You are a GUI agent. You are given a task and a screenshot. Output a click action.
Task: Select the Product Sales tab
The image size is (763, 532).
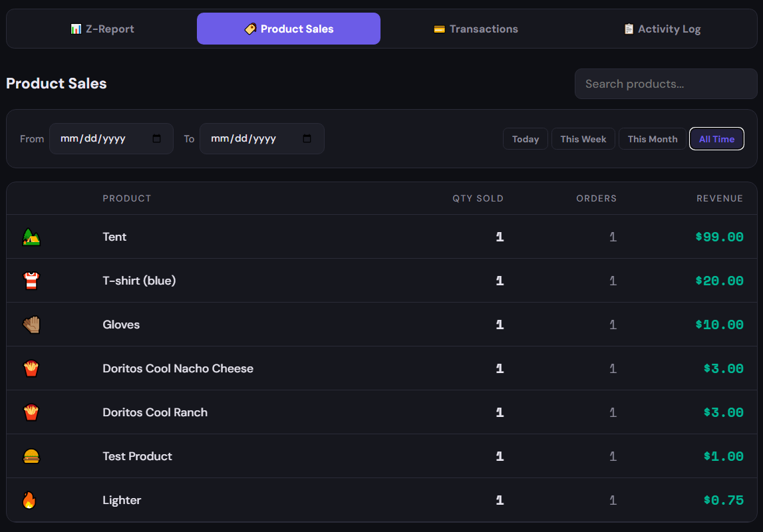coord(289,29)
